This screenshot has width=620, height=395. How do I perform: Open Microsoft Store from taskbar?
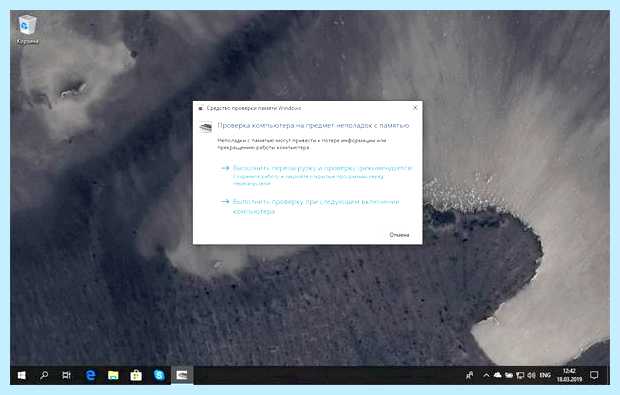(x=136, y=375)
